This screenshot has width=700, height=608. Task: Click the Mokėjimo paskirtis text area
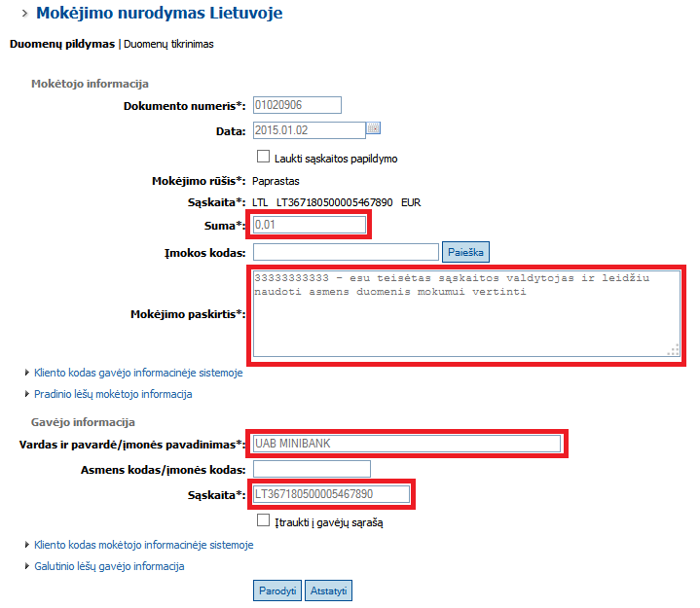(x=466, y=313)
